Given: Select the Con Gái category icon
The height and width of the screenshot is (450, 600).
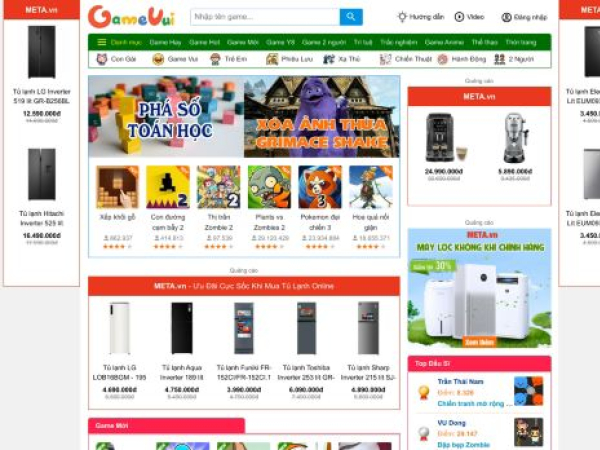Looking at the screenshot, I should (101, 59).
